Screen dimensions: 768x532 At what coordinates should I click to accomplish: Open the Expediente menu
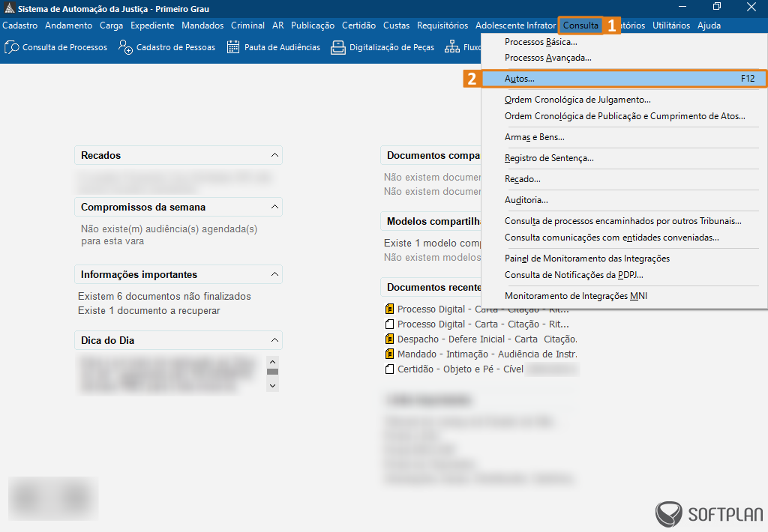(152, 25)
